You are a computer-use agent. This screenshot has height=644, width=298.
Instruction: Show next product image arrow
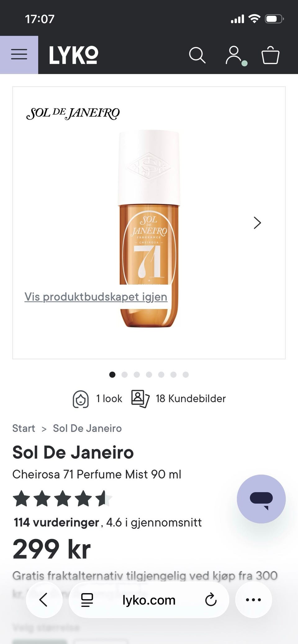[257, 223]
